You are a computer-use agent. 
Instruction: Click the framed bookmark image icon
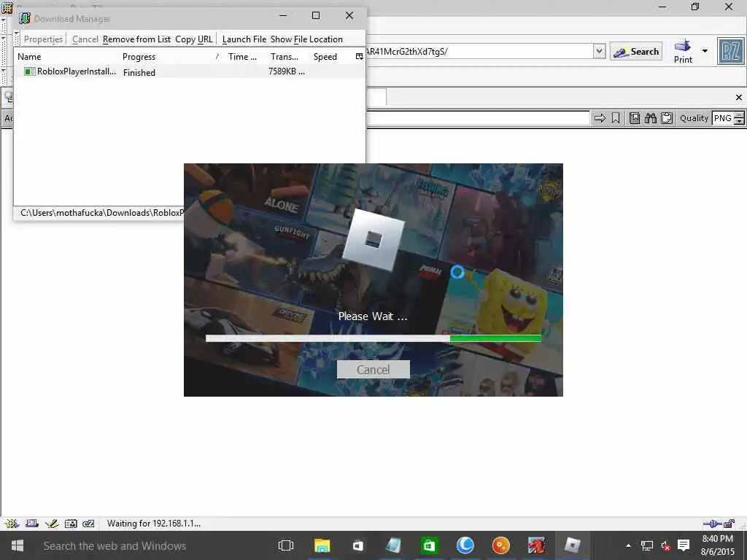(634, 118)
